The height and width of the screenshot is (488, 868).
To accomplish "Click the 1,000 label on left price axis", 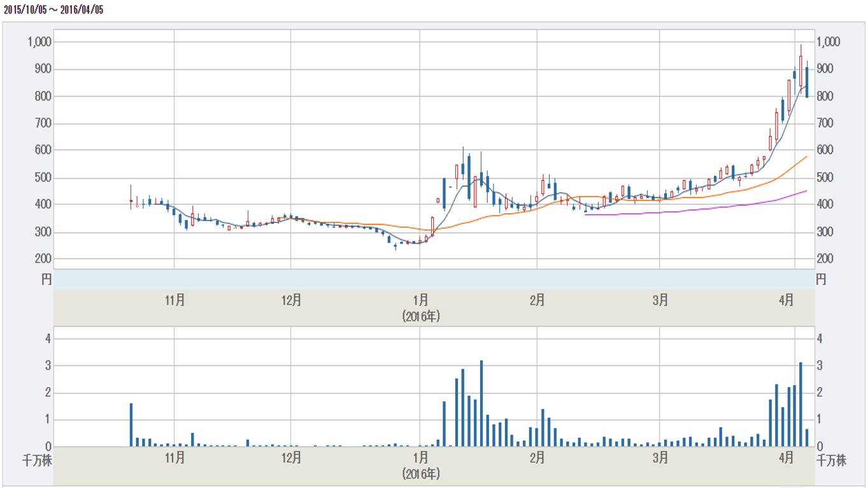I will (x=39, y=42).
